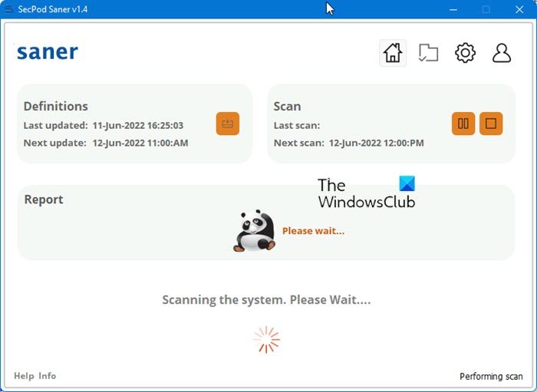
Task: Click the Help link
Action: tap(24, 376)
